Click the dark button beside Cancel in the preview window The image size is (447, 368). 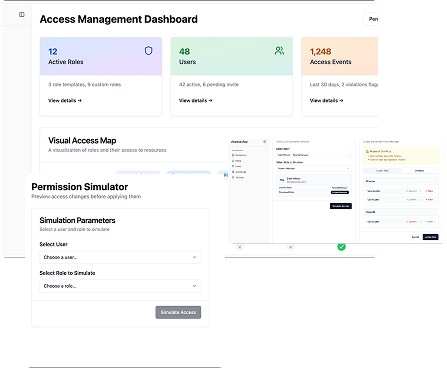tap(430, 237)
